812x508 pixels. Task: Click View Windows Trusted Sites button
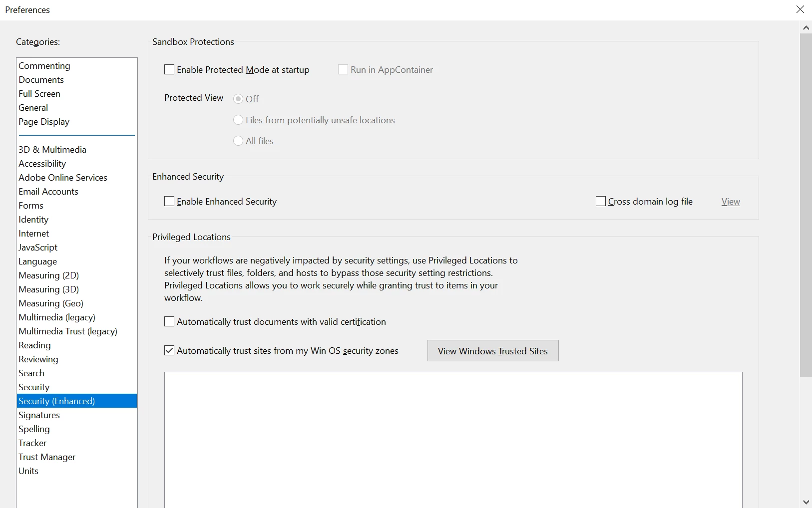click(493, 351)
